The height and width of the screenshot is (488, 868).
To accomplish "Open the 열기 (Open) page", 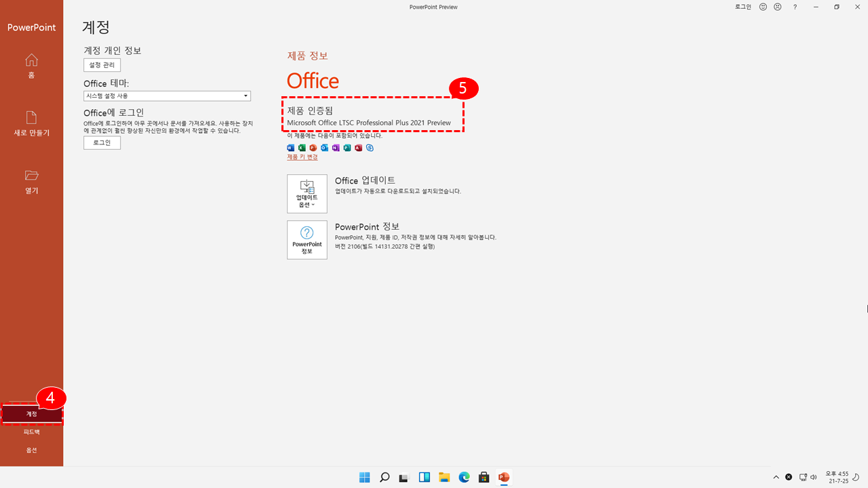I will pyautogui.click(x=31, y=182).
